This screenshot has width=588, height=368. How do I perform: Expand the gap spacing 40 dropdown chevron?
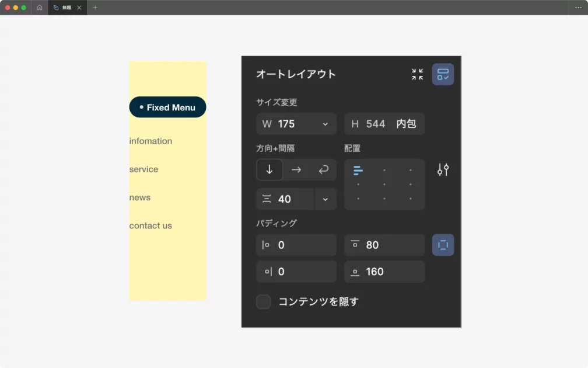pos(325,199)
